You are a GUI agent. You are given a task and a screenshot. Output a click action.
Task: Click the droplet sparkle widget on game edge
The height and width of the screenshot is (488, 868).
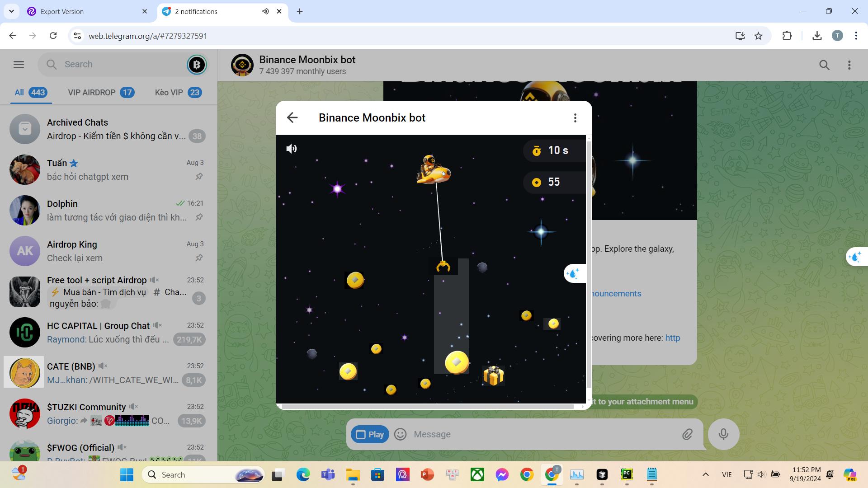point(575,273)
